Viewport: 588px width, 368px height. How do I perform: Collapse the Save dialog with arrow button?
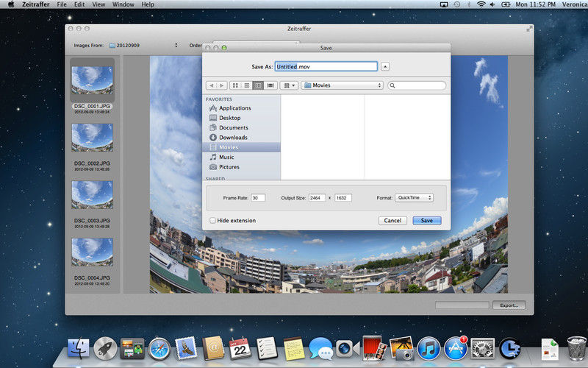385,67
